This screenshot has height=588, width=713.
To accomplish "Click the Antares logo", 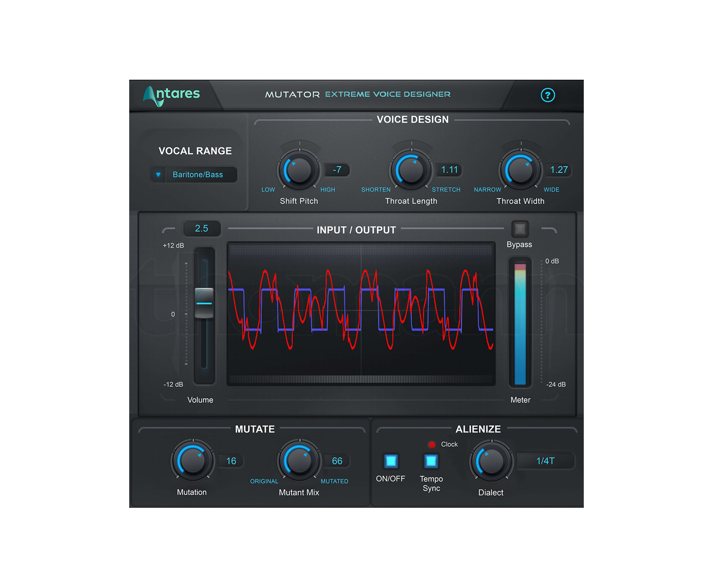I will 172,95.
